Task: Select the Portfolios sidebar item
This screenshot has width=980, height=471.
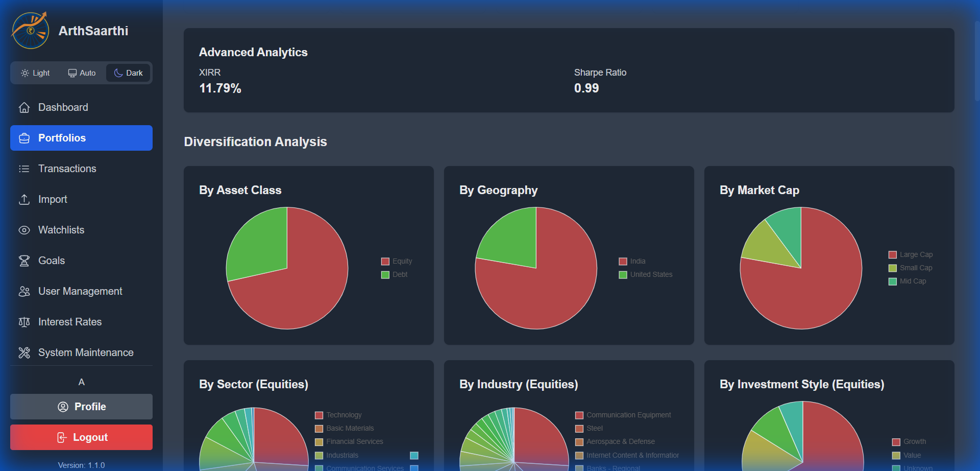Action: (81, 138)
